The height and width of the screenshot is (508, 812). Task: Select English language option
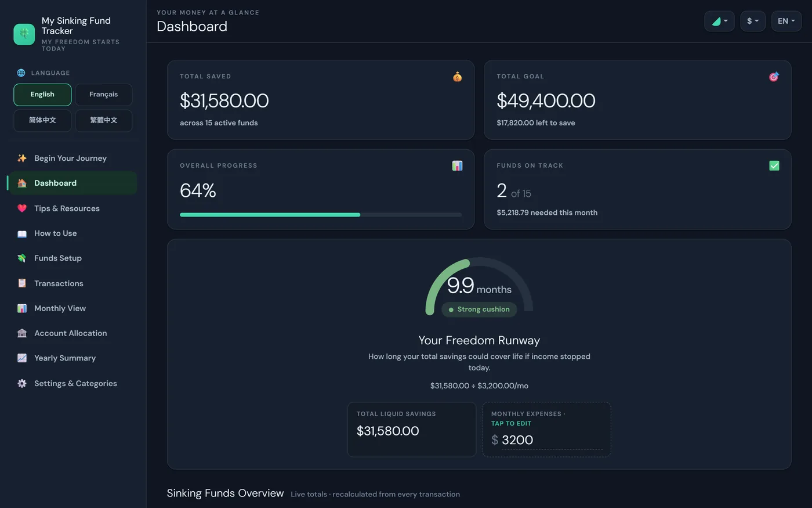[x=42, y=95]
